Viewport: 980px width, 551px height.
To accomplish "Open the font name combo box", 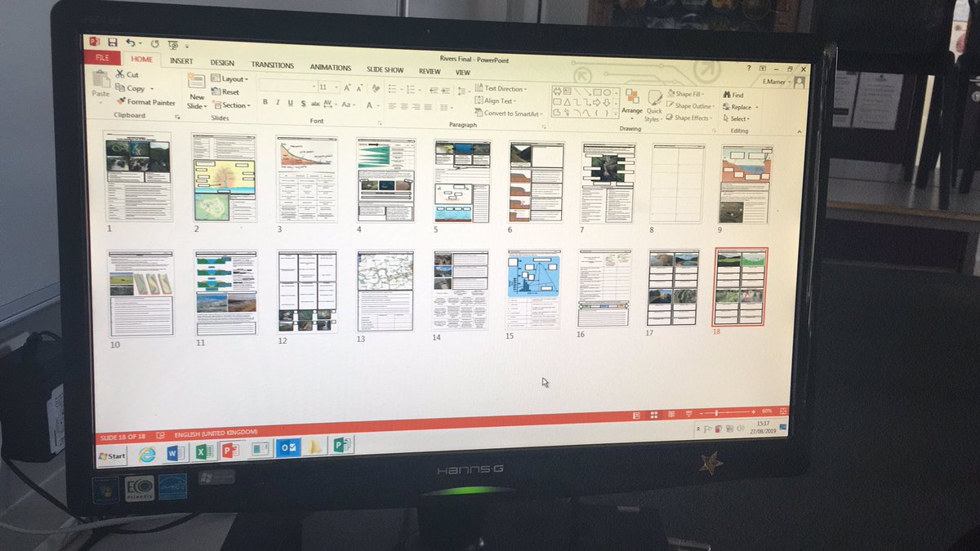I will [287, 87].
